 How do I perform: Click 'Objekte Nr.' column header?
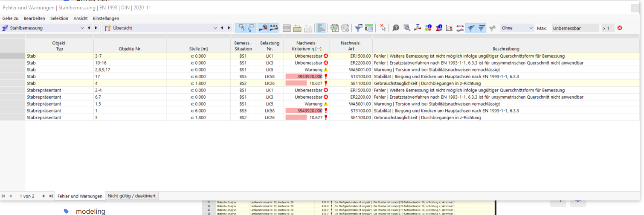tap(130, 46)
